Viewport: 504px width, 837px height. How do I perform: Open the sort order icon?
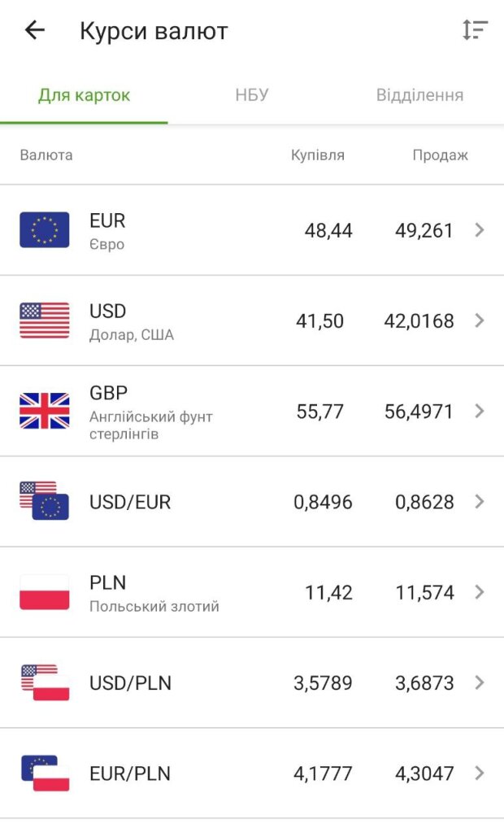click(475, 31)
